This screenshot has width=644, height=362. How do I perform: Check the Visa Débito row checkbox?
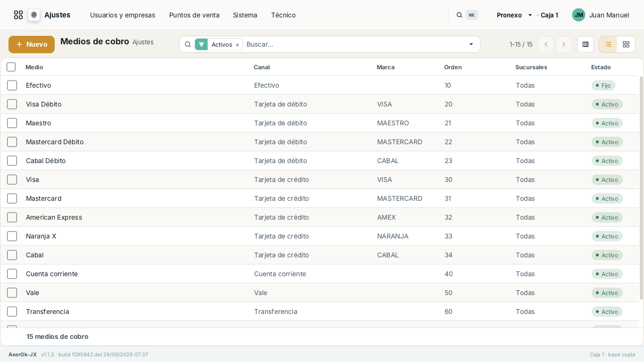pos(12,104)
